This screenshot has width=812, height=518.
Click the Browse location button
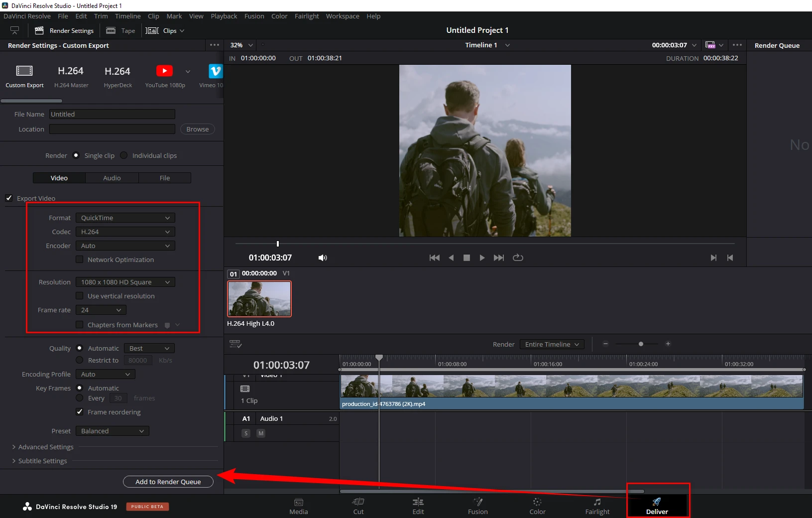pyautogui.click(x=198, y=129)
